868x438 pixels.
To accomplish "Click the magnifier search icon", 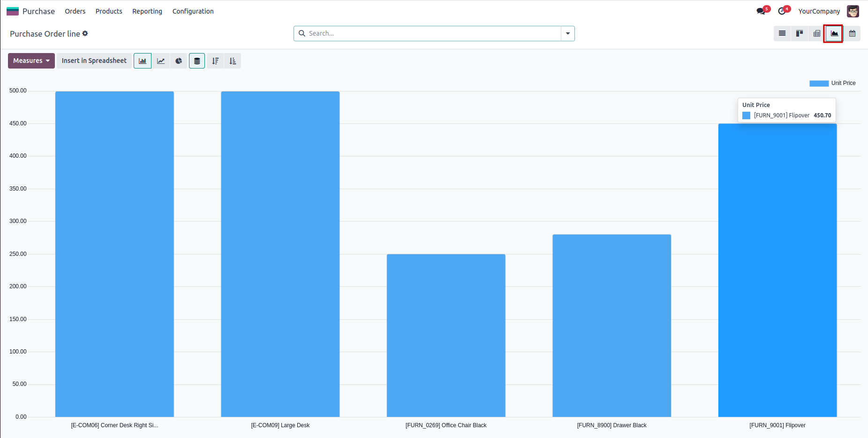I will pos(302,33).
